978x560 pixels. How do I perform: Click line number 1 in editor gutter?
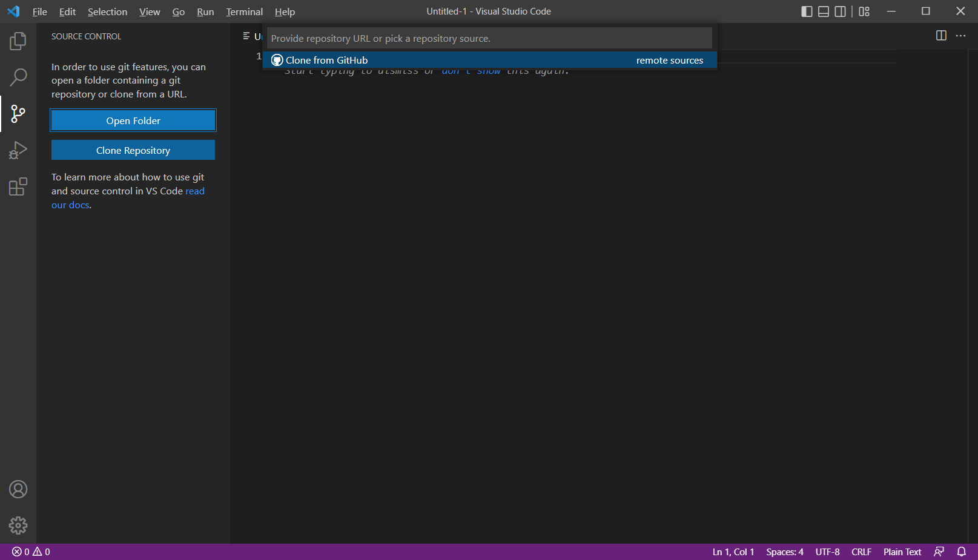tap(259, 56)
